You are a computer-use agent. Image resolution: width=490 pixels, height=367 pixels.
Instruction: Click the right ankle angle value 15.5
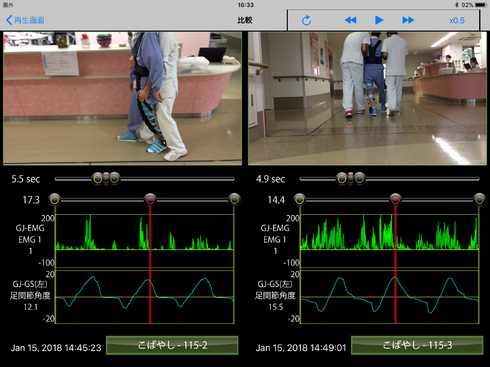(276, 307)
